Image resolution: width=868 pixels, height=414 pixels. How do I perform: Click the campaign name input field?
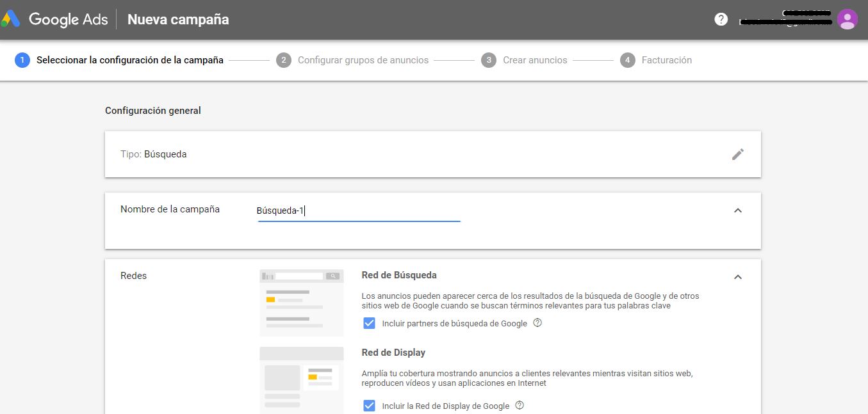(x=359, y=211)
